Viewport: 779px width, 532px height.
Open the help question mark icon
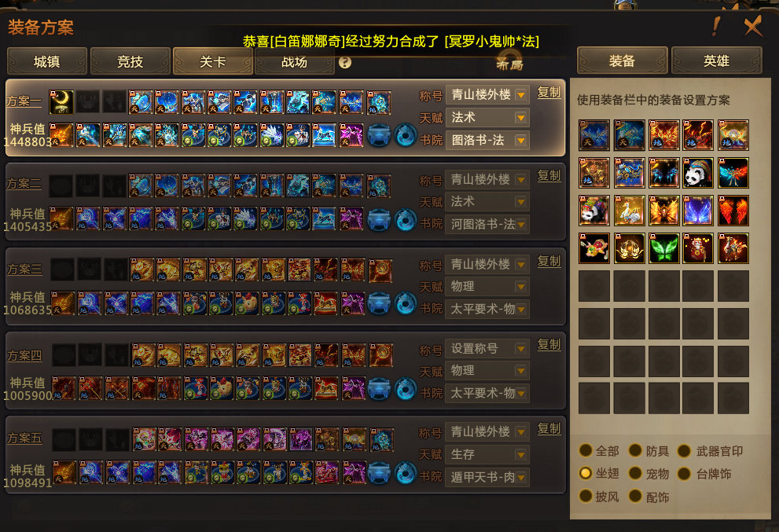pyautogui.click(x=345, y=63)
